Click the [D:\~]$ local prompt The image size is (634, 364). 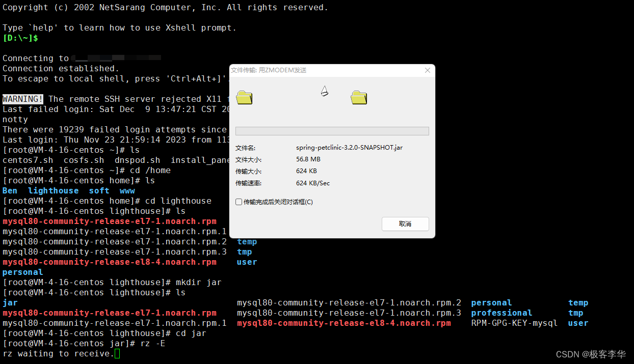pyautogui.click(x=20, y=38)
